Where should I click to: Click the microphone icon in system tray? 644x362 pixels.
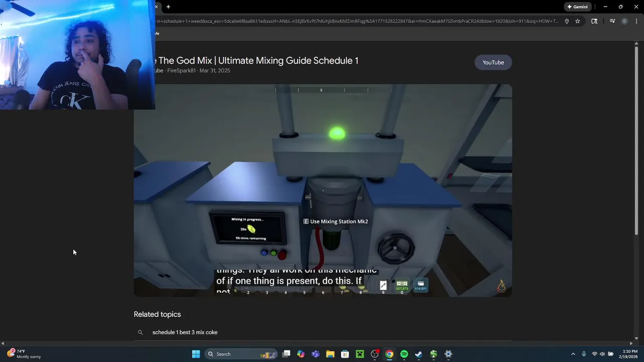click(x=584, y=354)
